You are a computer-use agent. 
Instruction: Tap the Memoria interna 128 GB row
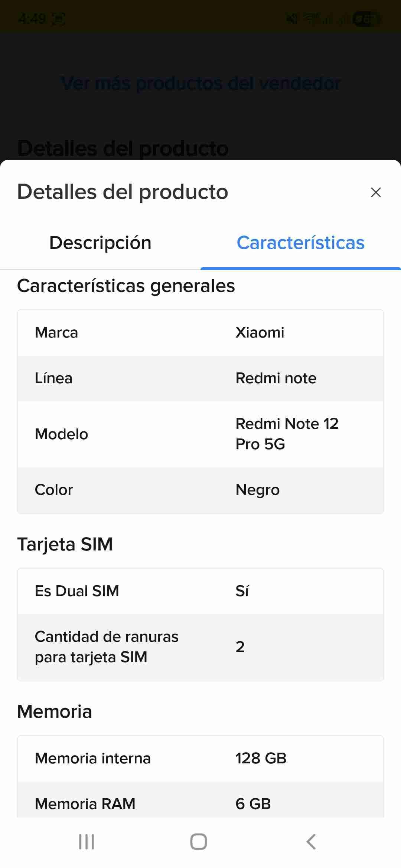(200, 758)
